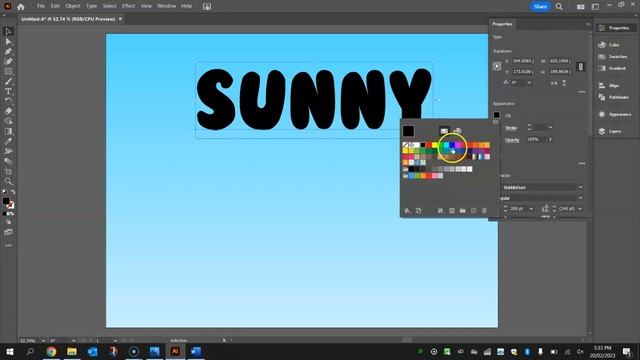The height and width of the screenshot is (360, 640).
Task: Create new color group folder in popup
Action: (462, 211)
